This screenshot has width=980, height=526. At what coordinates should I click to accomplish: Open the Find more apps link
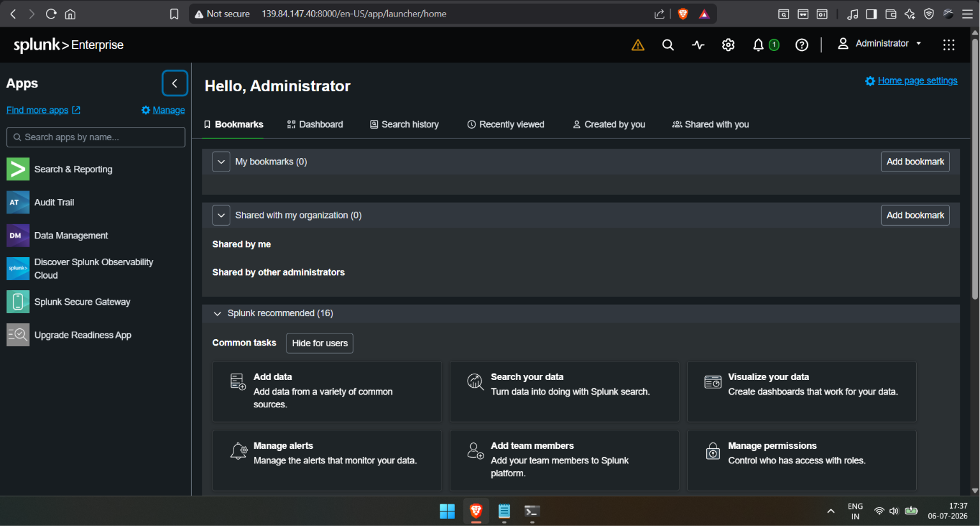click(x=43, y=110)
